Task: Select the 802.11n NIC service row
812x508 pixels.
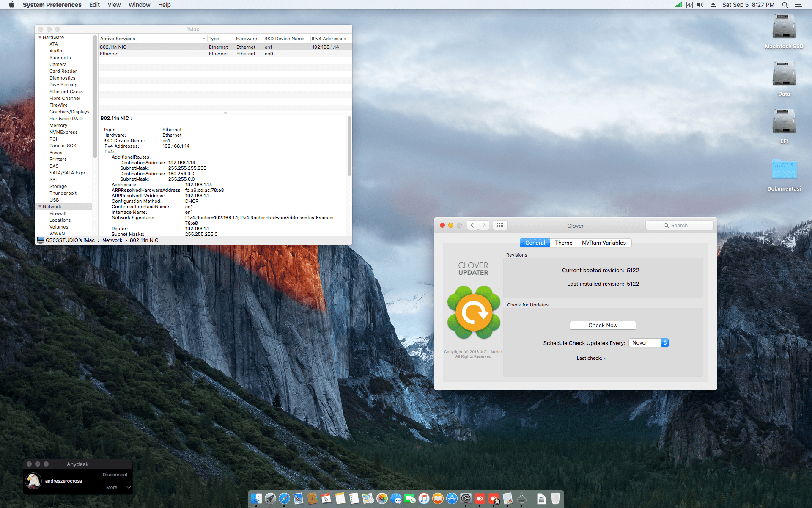Action: (225, 47)
